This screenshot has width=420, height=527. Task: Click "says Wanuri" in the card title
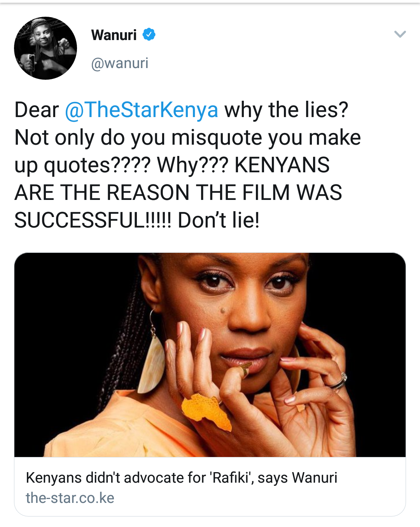click(x=297, y=478)
